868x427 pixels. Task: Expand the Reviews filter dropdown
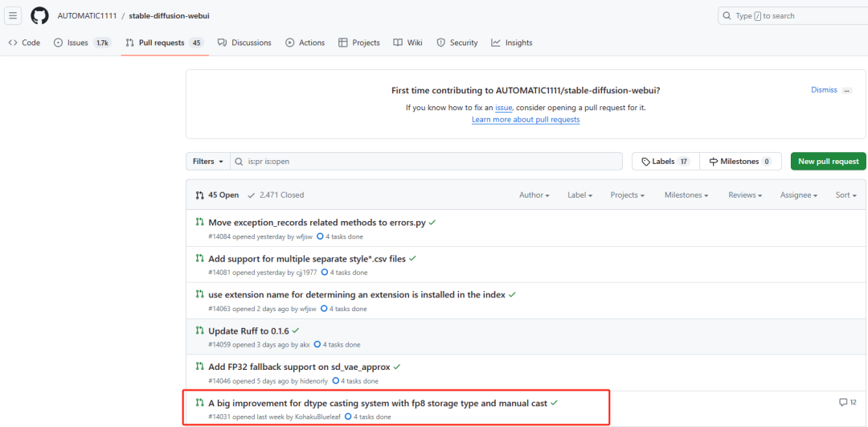click(745, 195)
